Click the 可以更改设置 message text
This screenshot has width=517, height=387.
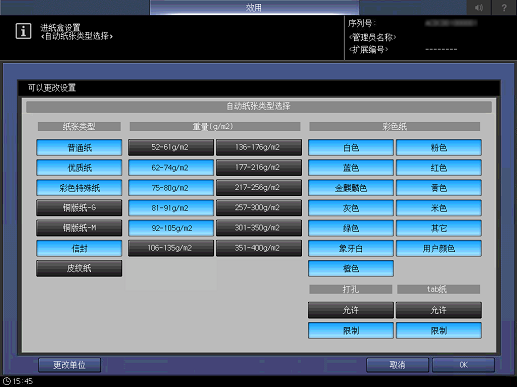[x=52, y=88]
